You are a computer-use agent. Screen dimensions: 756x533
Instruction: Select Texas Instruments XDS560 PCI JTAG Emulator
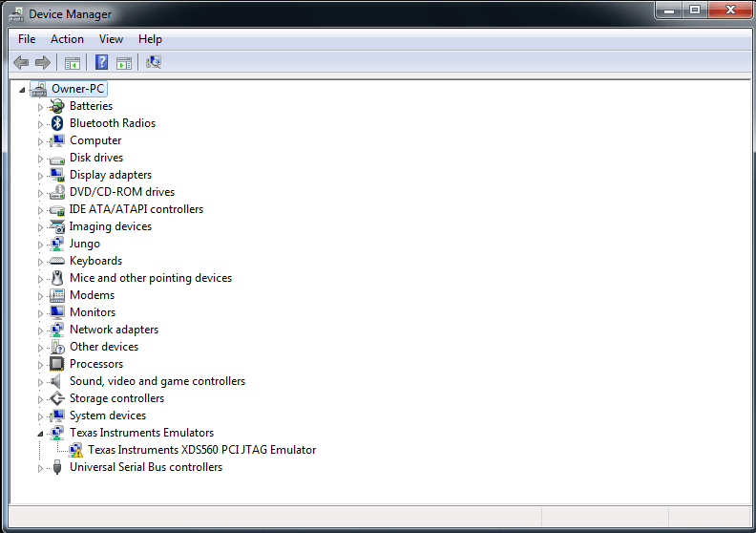coord(202,450)
